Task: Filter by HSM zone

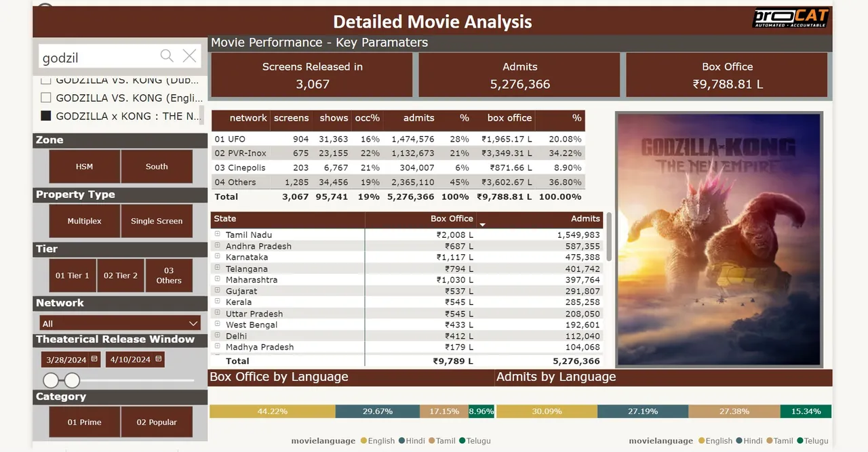Action: 85,167
